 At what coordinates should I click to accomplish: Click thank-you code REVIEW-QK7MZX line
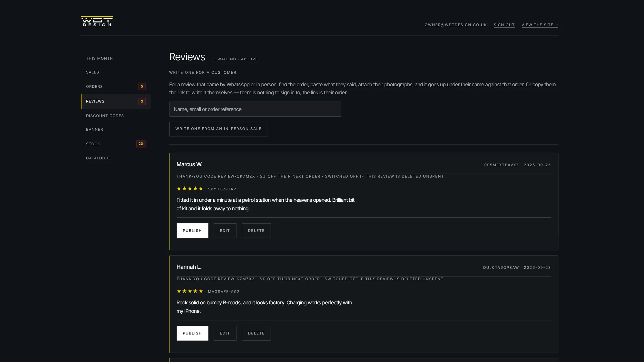(310, 176)
